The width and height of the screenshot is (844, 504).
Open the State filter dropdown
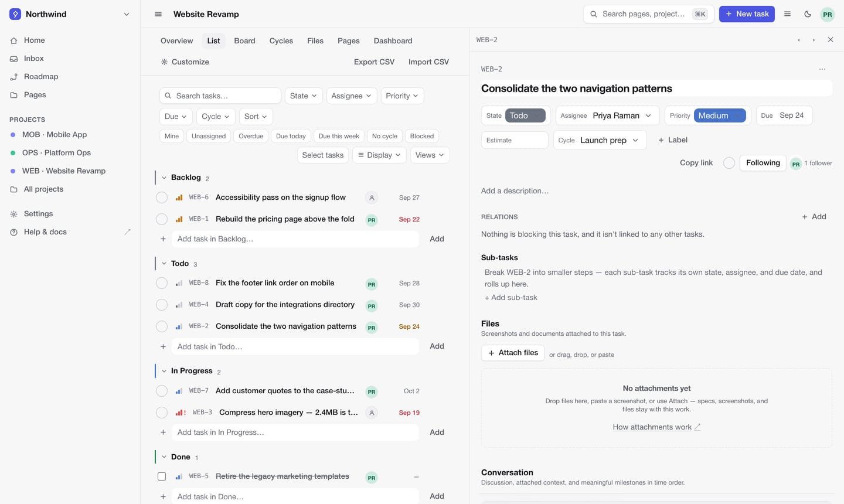(x=304, y=96)
